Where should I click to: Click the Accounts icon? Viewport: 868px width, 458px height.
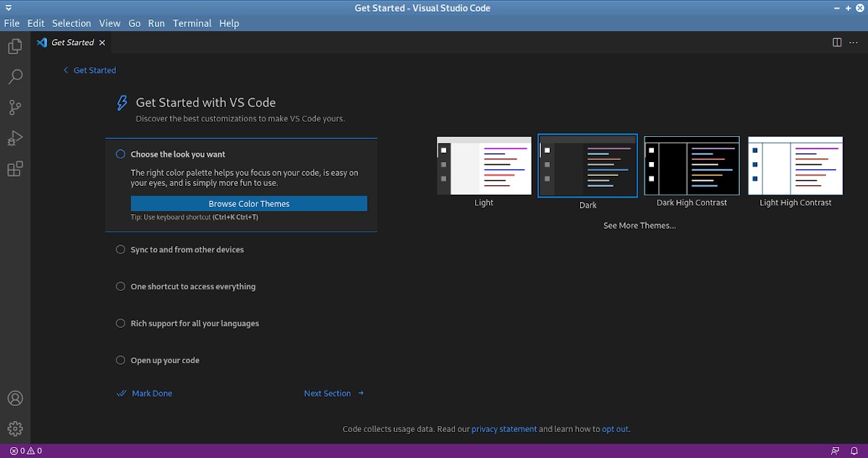tap(14, 399)
